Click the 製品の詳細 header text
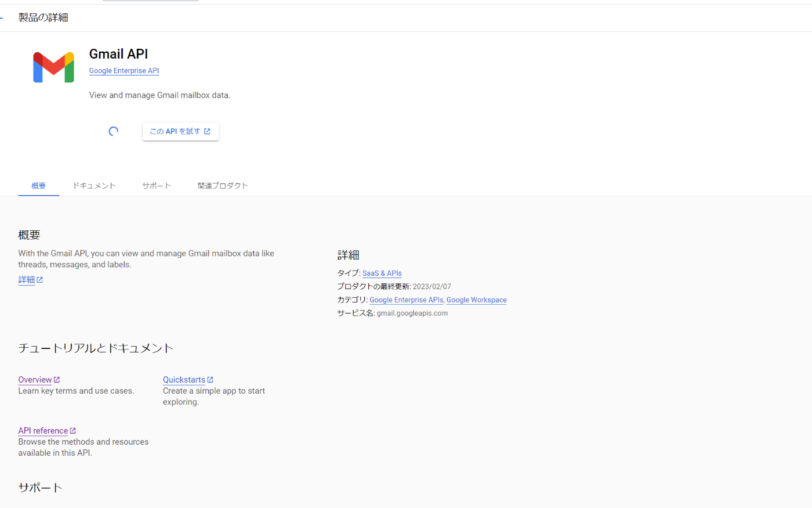812x508 pixels. 43,18
